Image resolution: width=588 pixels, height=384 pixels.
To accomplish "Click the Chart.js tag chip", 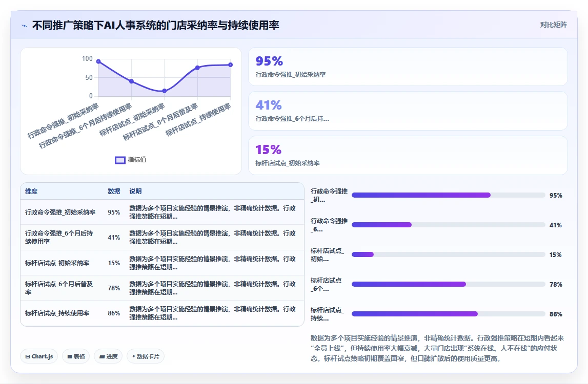I will pos(39,356).
